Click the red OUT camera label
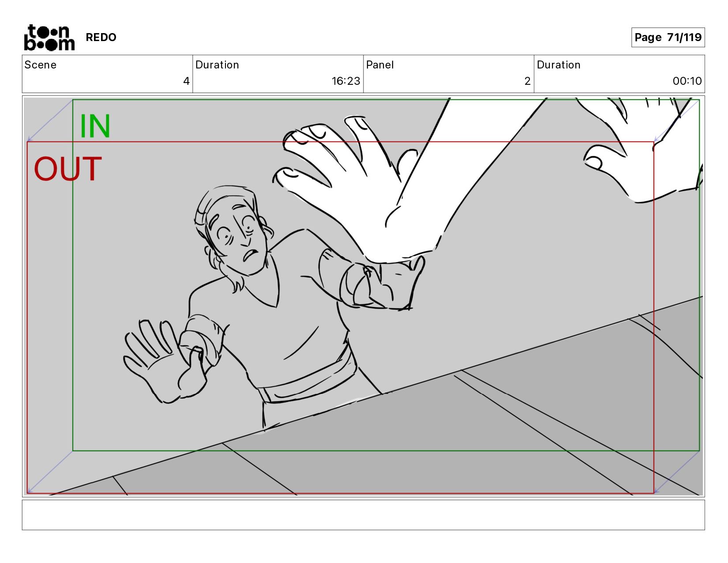The image size is (728, 563). 68,169
